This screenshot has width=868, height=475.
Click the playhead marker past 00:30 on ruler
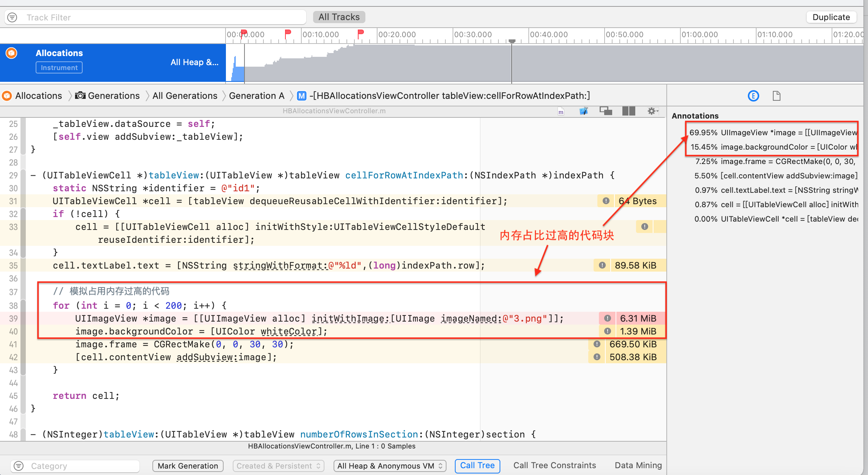(x=512, y=41)
